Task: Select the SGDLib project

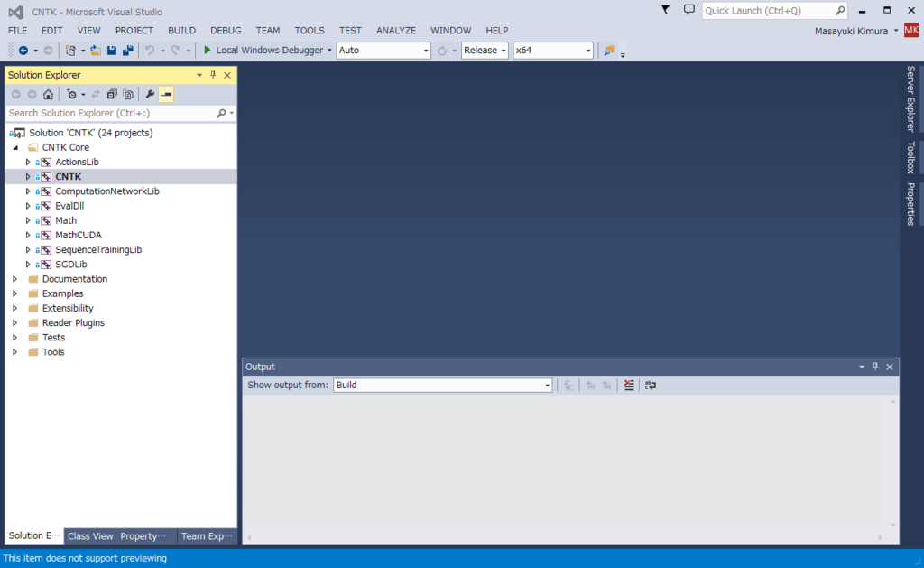Action: pos(71,265)
